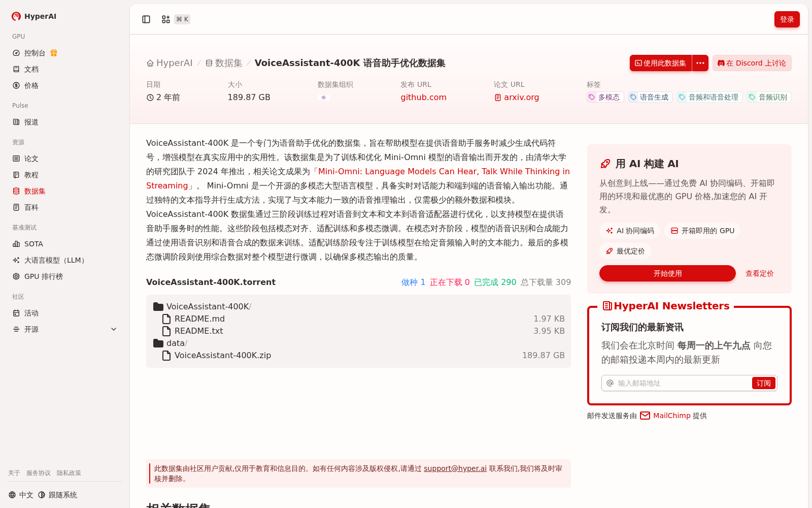812x508 pixels.
Task: Expand the 开源 sidebar chevron
Action: 114,329
